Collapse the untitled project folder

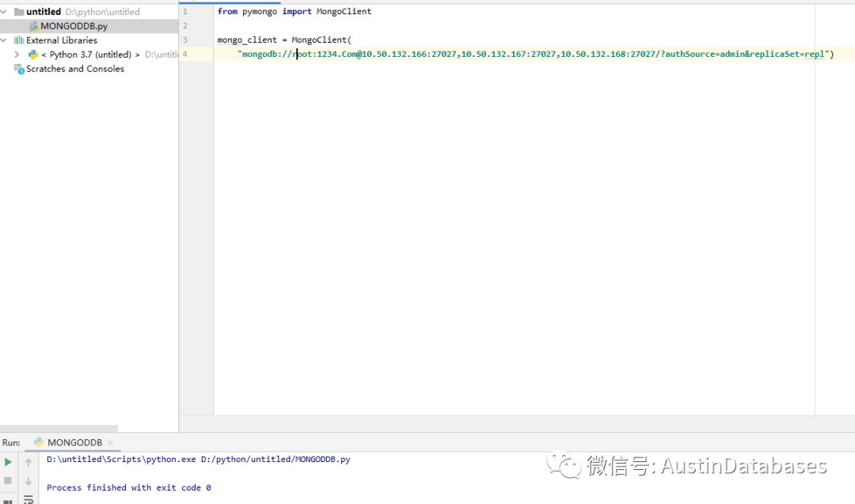point(4,11)
